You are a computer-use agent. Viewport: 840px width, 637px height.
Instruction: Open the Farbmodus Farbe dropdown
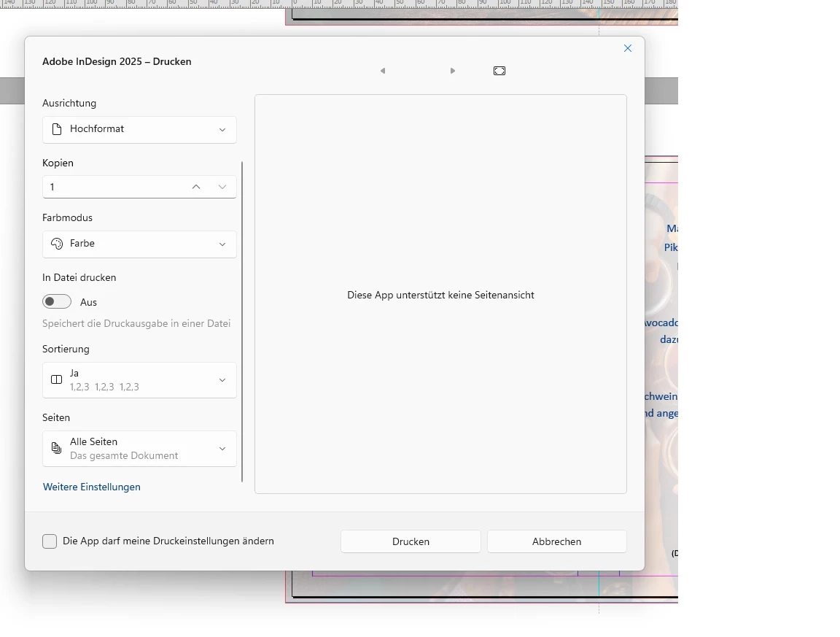(x=139, y=244)
